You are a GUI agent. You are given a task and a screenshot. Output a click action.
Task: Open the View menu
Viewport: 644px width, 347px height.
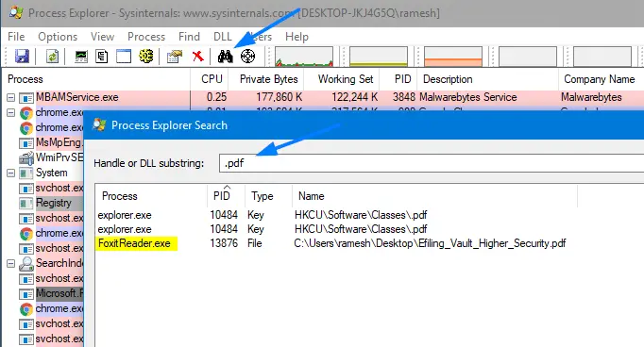tap(102, 37)
